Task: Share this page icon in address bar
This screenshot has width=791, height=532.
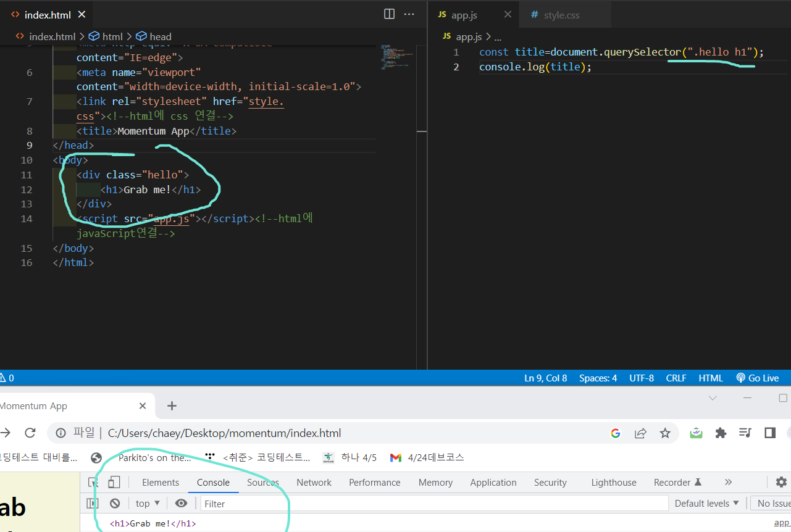Action: coord(640,433)
